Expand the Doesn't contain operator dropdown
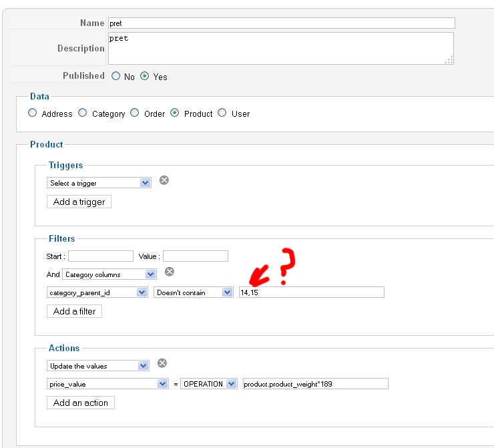The image size is (494, 448). click(193, 292)
